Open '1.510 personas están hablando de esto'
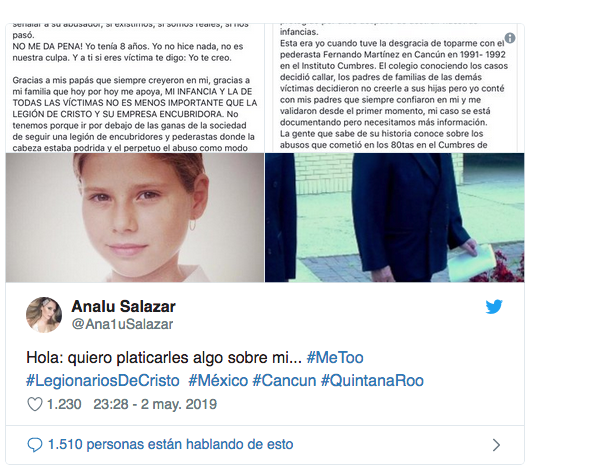The width and height of the screenshot is (616, 473). click(170, 444)
